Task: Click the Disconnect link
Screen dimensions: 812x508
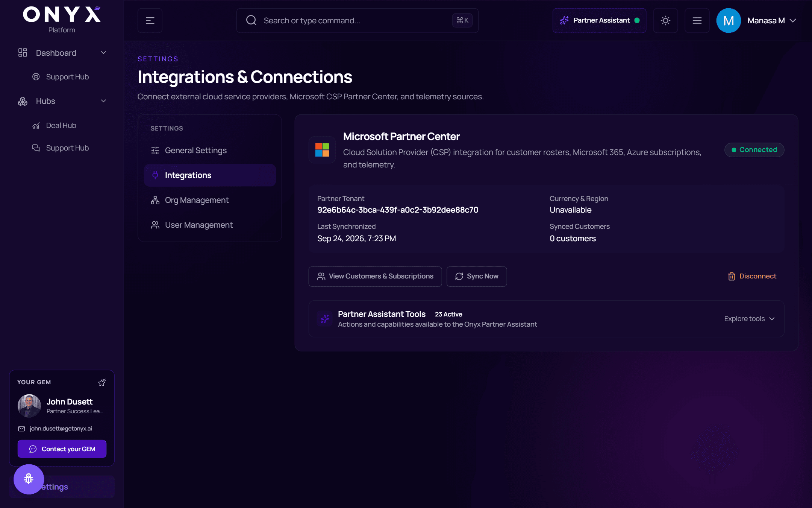Action: click(x=752, y=276)
